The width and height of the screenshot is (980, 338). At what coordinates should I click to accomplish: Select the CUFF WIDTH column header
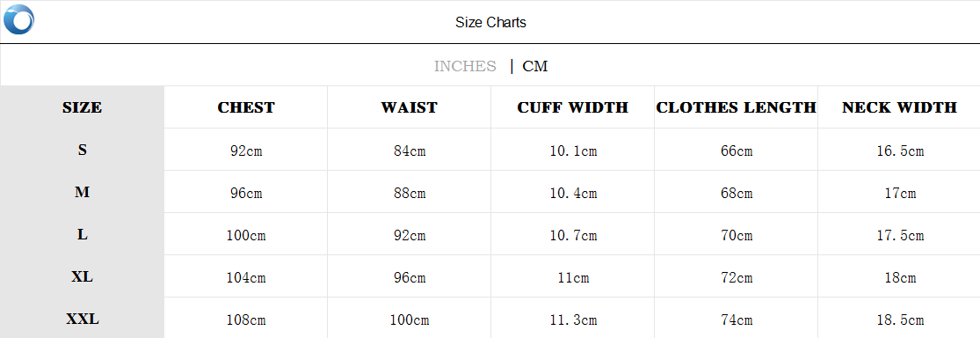pyautogui.click(x=572, y=107)
